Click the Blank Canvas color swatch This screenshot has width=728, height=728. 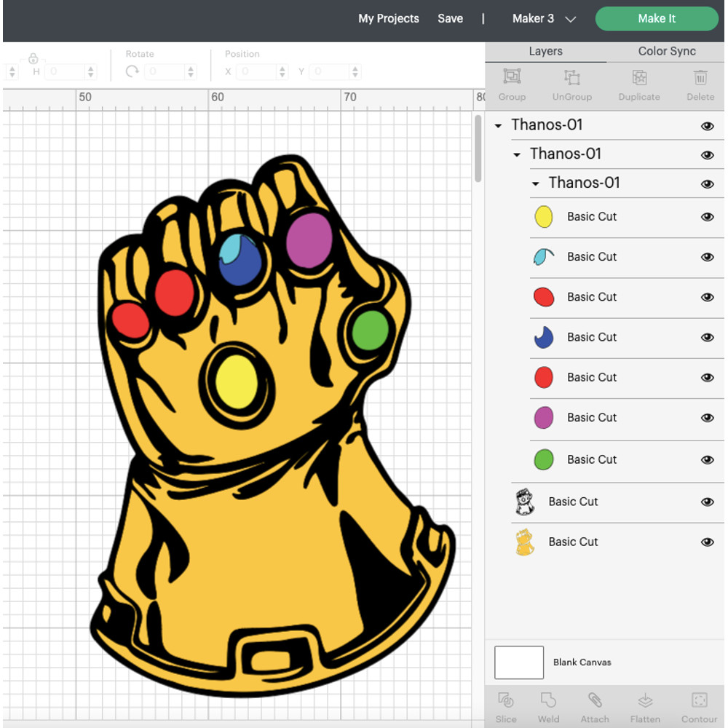tap(518, 662)
